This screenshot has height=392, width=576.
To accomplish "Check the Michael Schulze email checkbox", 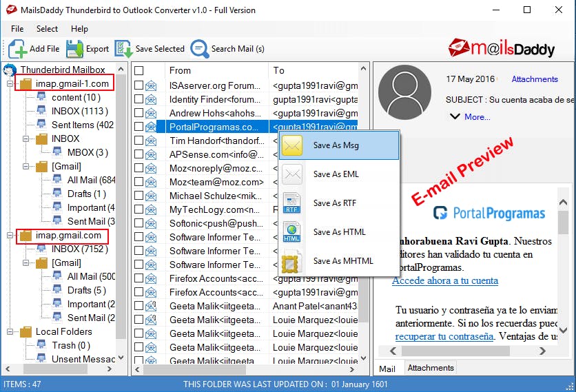I will [139, 196].
